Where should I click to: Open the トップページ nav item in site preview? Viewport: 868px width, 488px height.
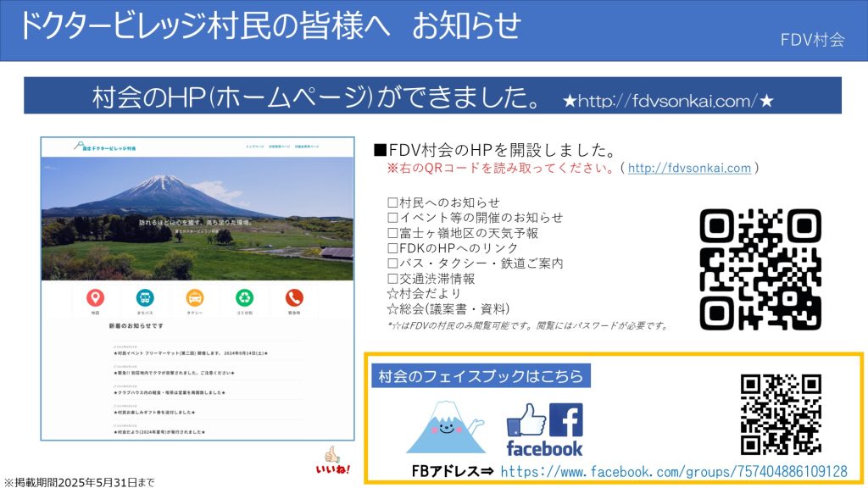pyautogui.click(x=255, y=147)
